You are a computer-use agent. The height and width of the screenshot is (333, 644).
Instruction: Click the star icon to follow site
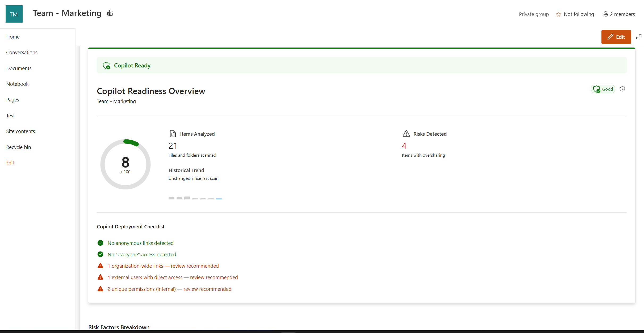(558, 14)
